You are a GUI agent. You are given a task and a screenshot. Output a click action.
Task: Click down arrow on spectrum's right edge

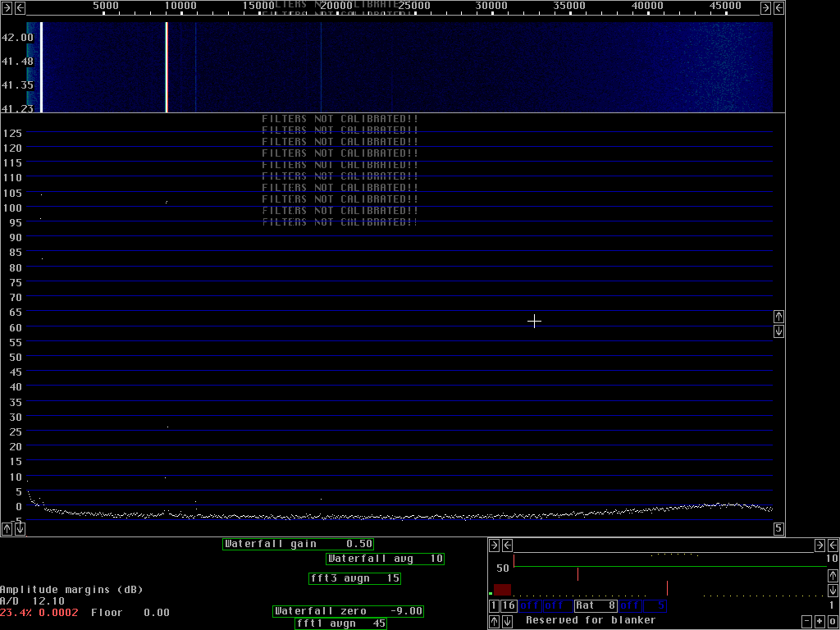click(779, 331)
